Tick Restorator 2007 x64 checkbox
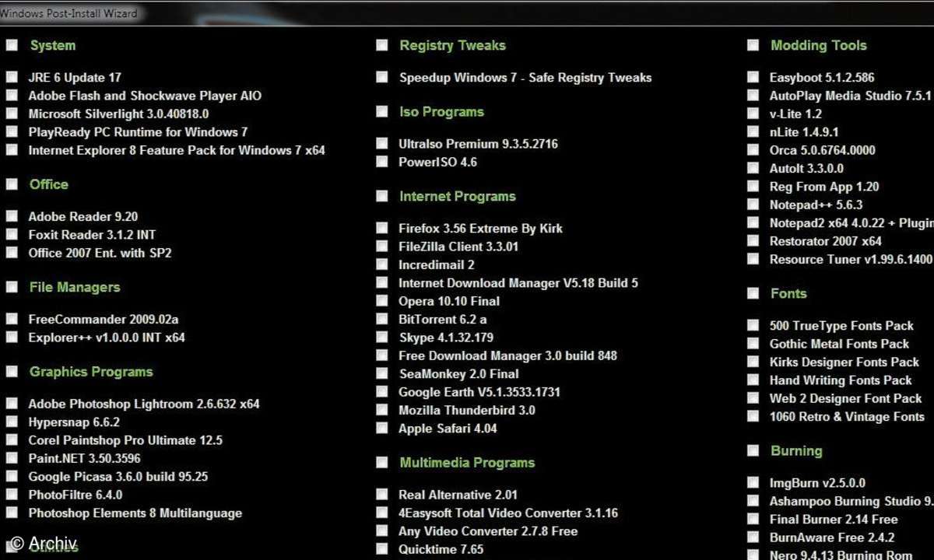Screen dimensions: 934x560 tap(753, 240)
